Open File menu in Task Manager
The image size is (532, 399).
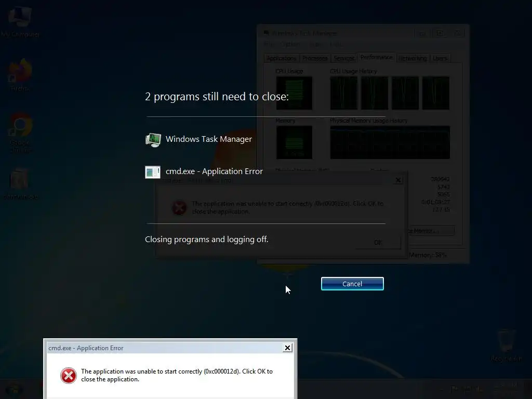pyautogui.click(x=268, y=44)
